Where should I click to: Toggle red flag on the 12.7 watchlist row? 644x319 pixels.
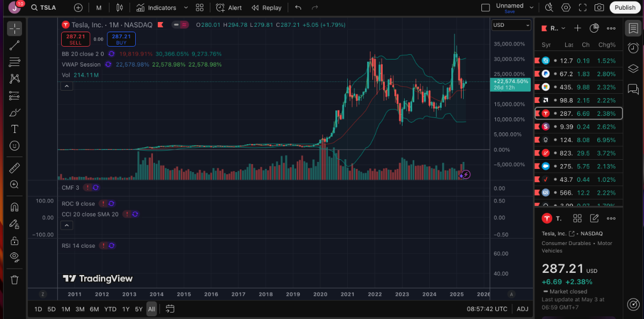click(x=537, y=61)
